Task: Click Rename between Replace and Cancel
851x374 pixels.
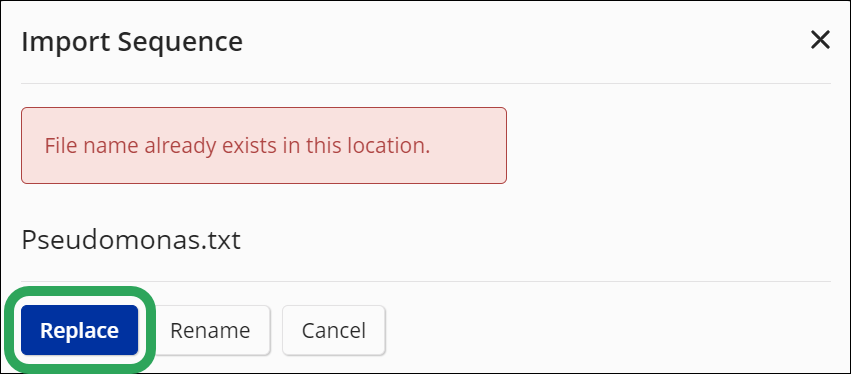Action: pos(210,330)
